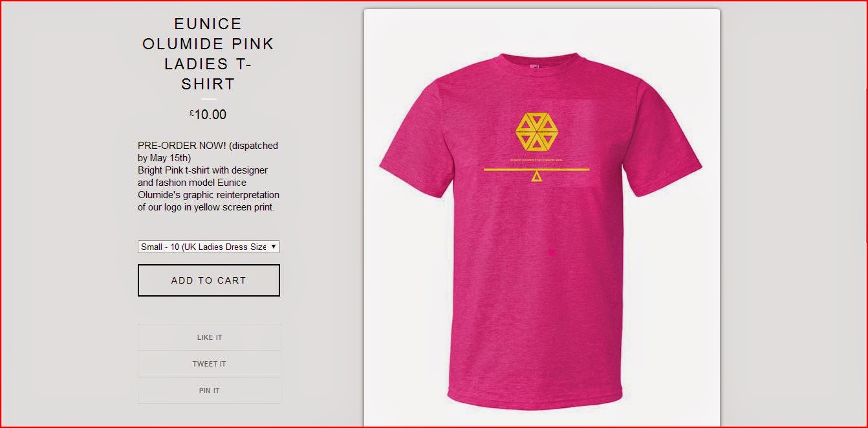Click the small dark pink spot on the shirt front
The width and height of the screenshot is (868, 428).
pyautogui.click(x=552, y=252)
